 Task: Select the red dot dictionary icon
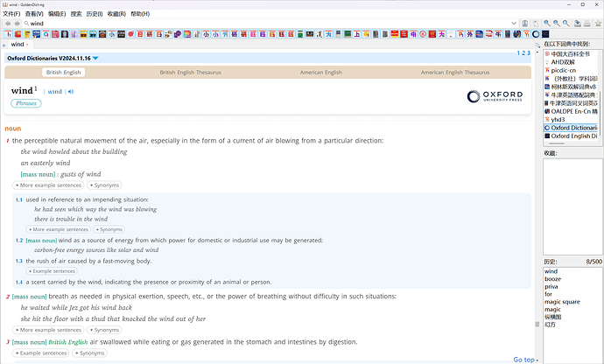tap(130, 34)
